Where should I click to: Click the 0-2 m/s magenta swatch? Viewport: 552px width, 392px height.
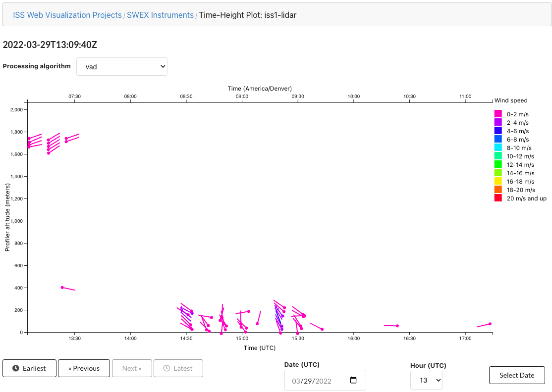498,114
